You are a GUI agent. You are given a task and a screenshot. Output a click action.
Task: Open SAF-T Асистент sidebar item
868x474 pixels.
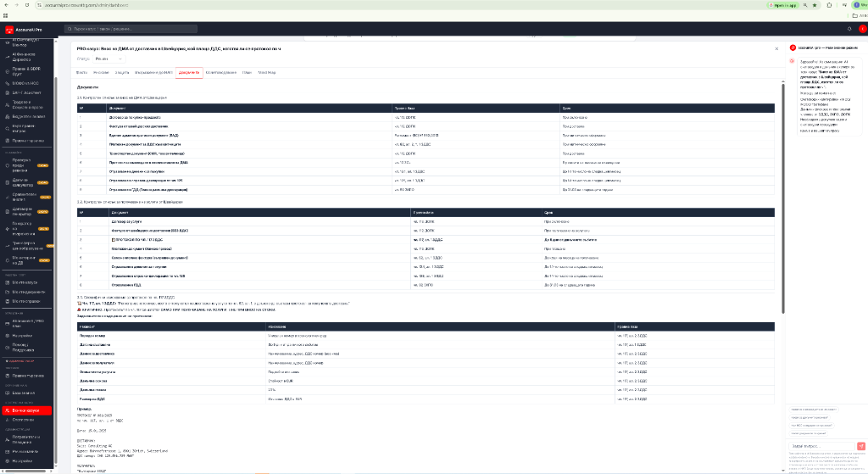pyautogui.click(x=25, y=92)
